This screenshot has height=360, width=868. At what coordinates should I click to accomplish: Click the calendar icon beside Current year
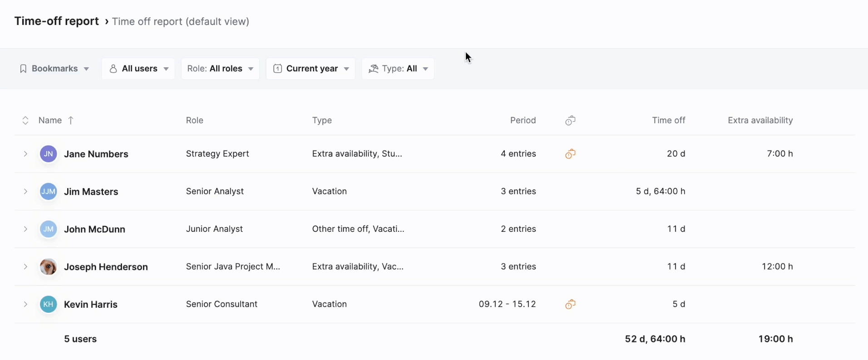point(278,69)
